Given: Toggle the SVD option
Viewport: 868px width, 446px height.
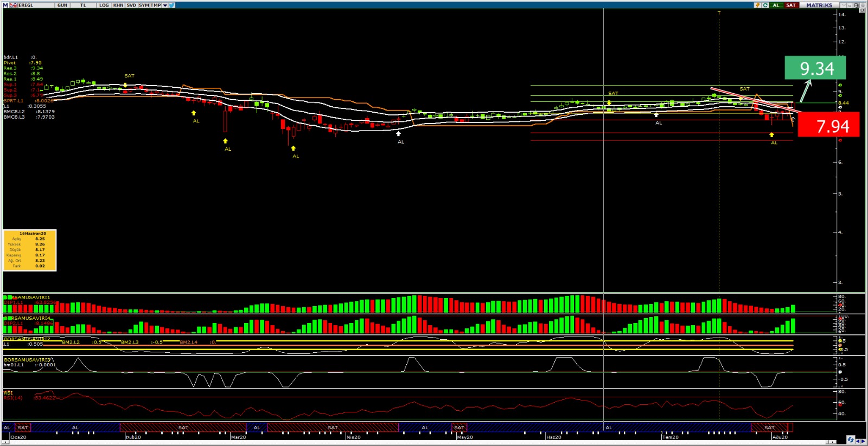Looking at the screenshot, I should point(131,5).
